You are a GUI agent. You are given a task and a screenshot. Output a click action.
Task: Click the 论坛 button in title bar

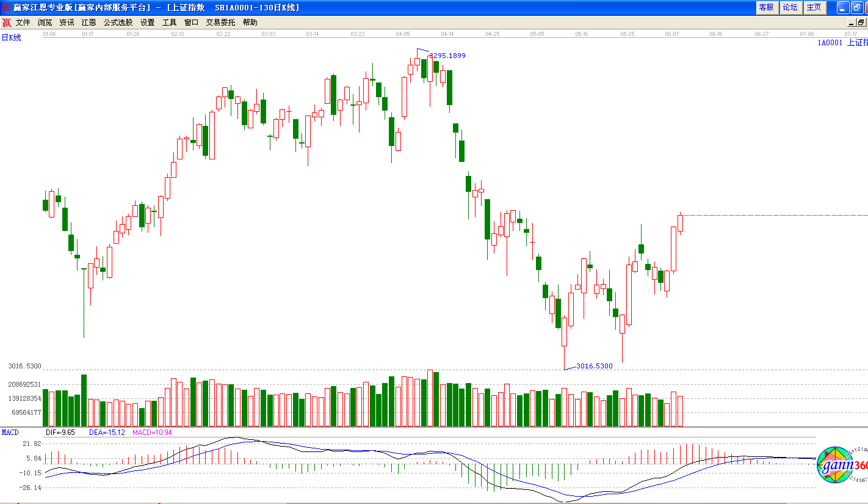point(790,7)
